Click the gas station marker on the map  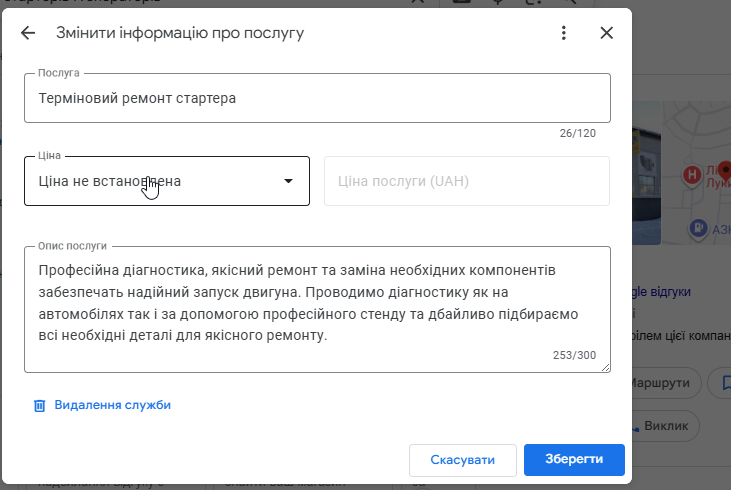click(x=697, y=227)
